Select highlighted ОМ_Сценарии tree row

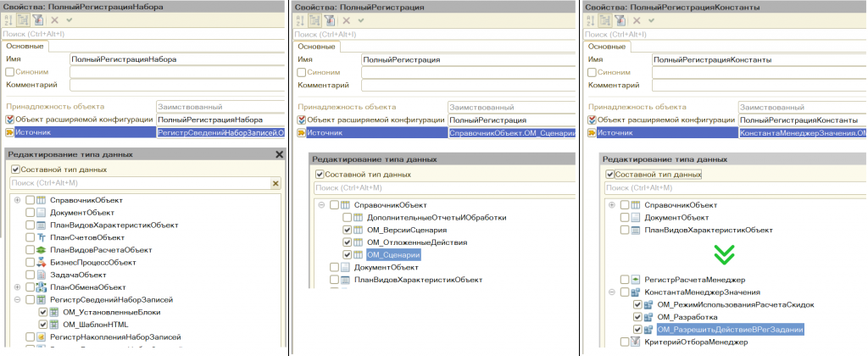click(x=393, y=254)
